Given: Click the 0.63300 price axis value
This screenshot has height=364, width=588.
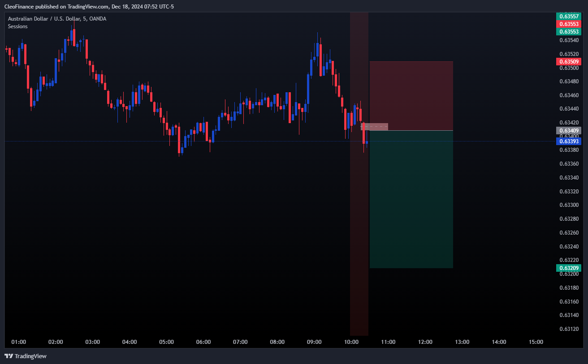Looking at the screenshot, I should click(569, 205).
